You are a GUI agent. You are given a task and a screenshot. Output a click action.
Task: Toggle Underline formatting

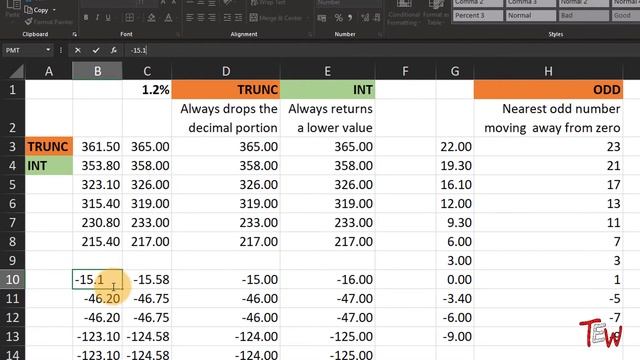tap(108, 18)
